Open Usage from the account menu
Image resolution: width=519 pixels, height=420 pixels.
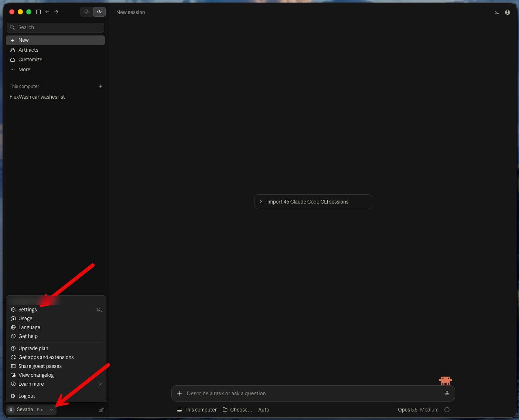56,318
